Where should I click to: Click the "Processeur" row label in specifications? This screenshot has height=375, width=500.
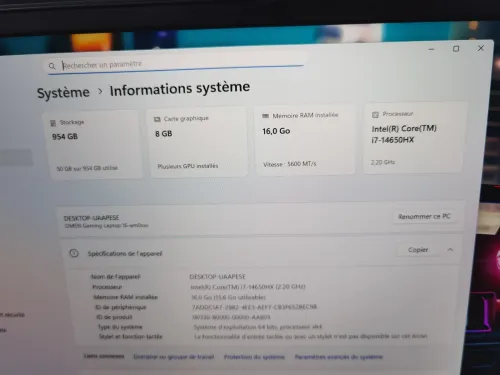107,287
